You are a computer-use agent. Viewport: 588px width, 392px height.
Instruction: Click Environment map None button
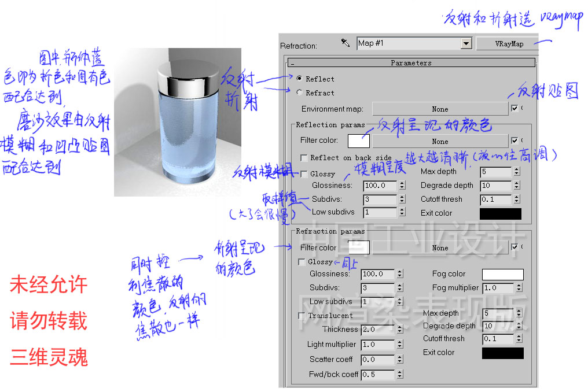click(440, 109)
